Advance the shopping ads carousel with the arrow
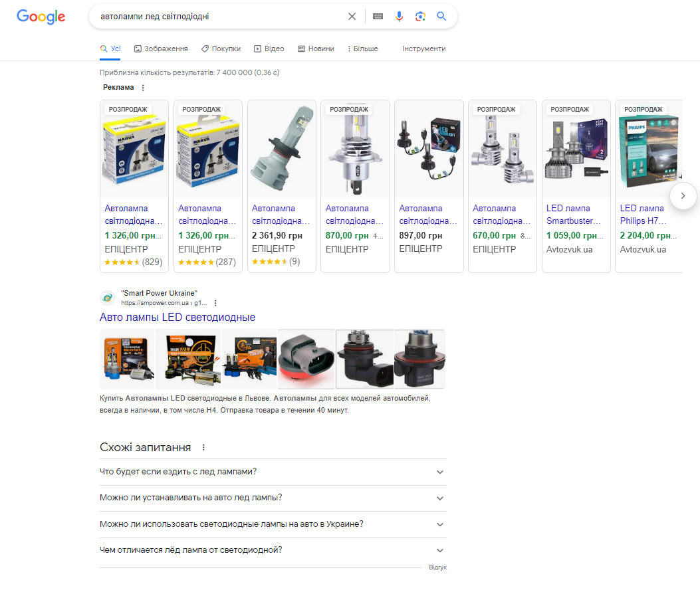This screenshot has width=700, height=590. click(x=683, y=195)
